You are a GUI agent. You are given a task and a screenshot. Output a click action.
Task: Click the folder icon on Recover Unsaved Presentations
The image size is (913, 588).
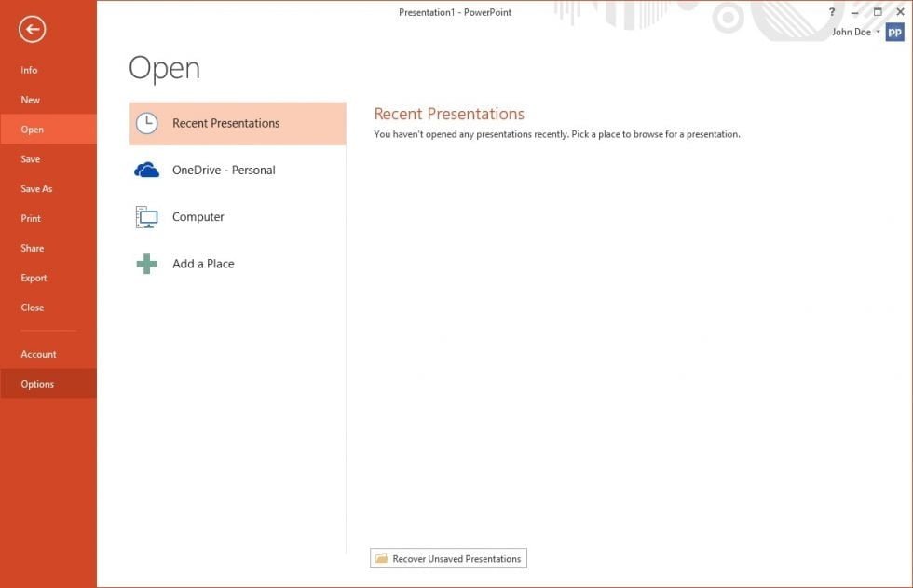382,558
